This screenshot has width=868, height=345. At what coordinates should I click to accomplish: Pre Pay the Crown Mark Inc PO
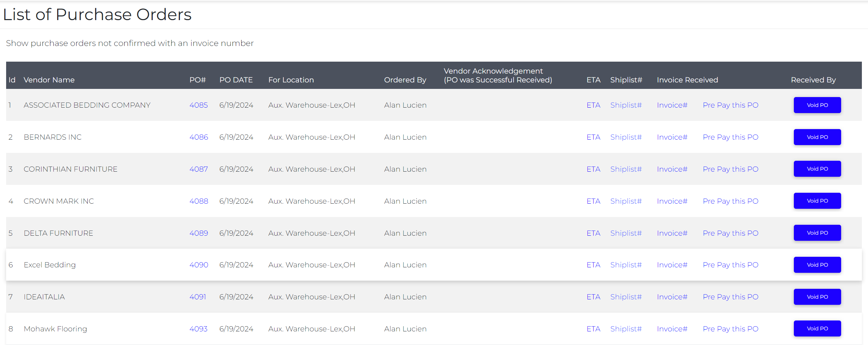tap(731, 201)
